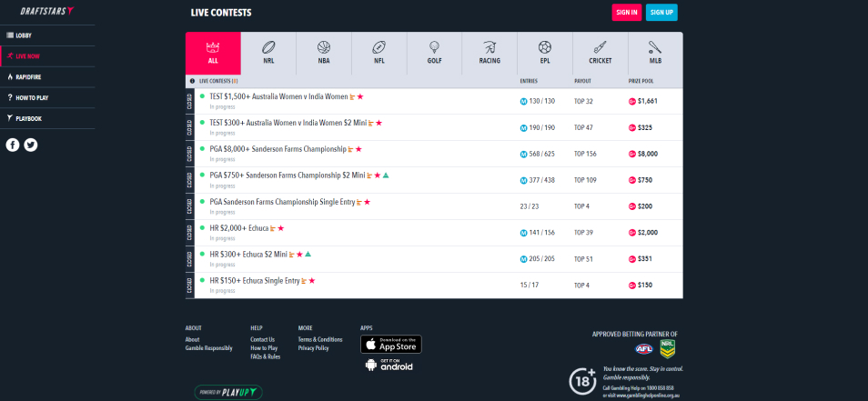Viewport: 868px width, 401px height.
Task: Click the Powered by PlayUp badge
Action: click(x=228, y=392)
